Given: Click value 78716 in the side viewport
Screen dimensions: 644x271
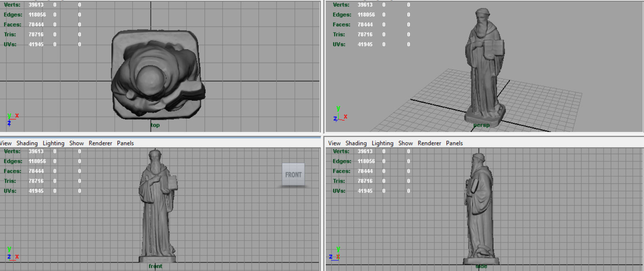Looking at the screenshot, I should pyautogui.click(x=365, y=181).
